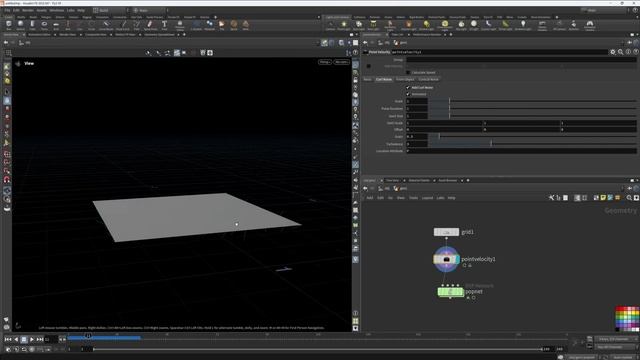Image resolution: width=640 pixels, height=360 pixels.
Task: Open the File menu
Action: (x=7, y=10)
